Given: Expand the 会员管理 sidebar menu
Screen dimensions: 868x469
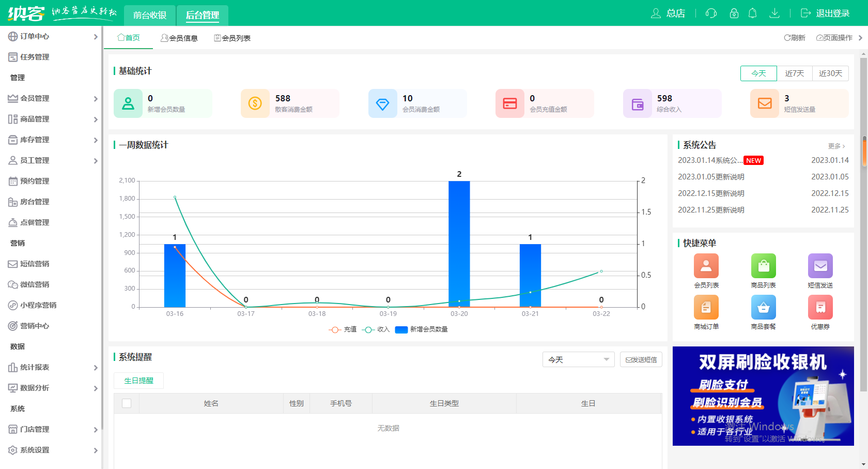Looking at the screenshot, I should click(51, 98).
